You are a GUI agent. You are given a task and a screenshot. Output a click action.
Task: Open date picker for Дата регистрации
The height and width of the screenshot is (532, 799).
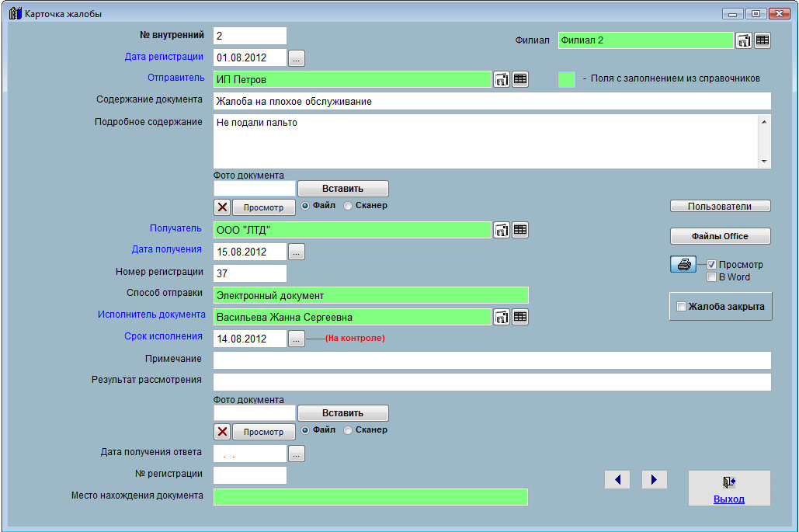(297, 58)
